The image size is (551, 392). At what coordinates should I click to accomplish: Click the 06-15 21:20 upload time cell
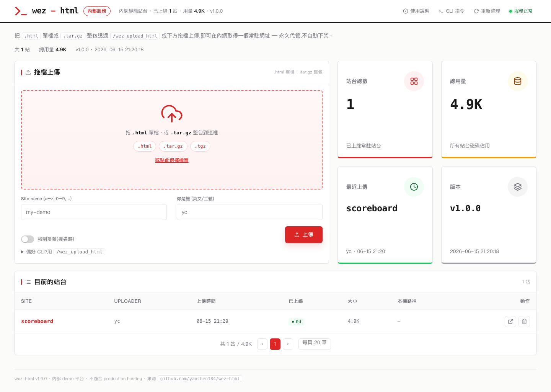pyautogui.click(x=212, y=321)
